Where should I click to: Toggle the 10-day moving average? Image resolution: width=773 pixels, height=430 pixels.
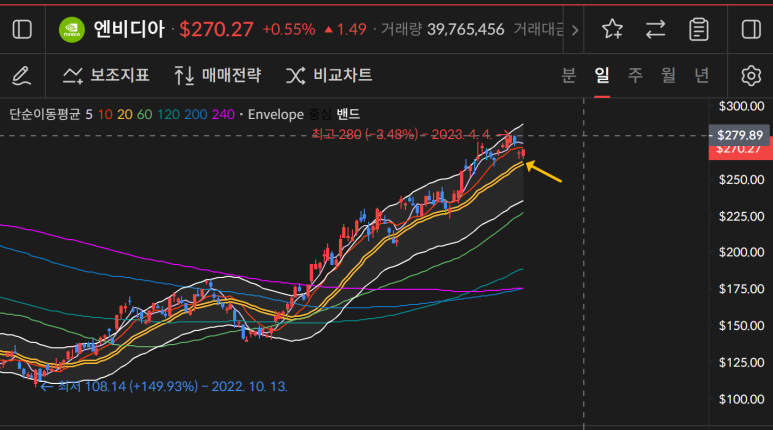click(105, 114)
